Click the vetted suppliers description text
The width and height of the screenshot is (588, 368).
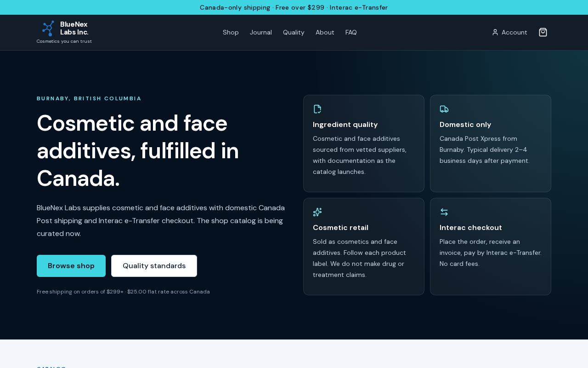[x=360, y=155]
